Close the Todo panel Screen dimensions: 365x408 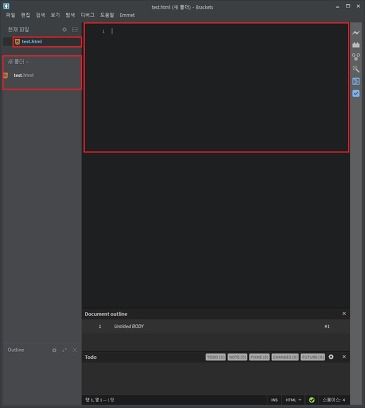(x=344, y=357)
